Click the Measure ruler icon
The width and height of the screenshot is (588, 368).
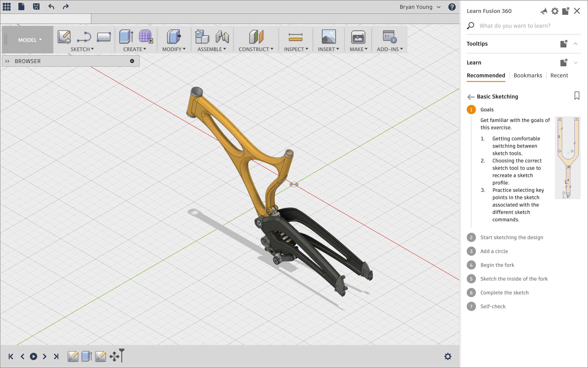click(295, 37)
